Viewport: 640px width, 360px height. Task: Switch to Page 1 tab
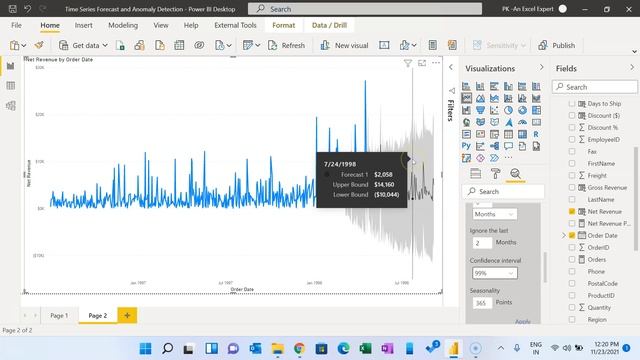59,316
